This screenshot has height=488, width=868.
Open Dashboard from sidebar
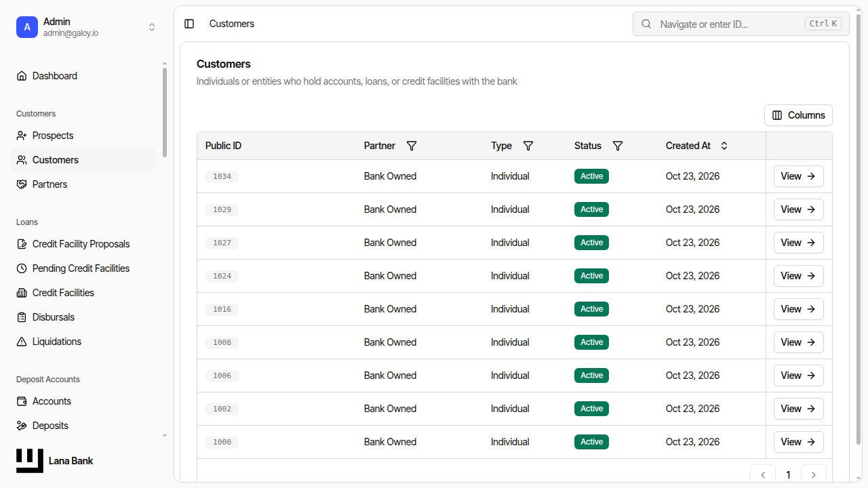pos(83,76)
